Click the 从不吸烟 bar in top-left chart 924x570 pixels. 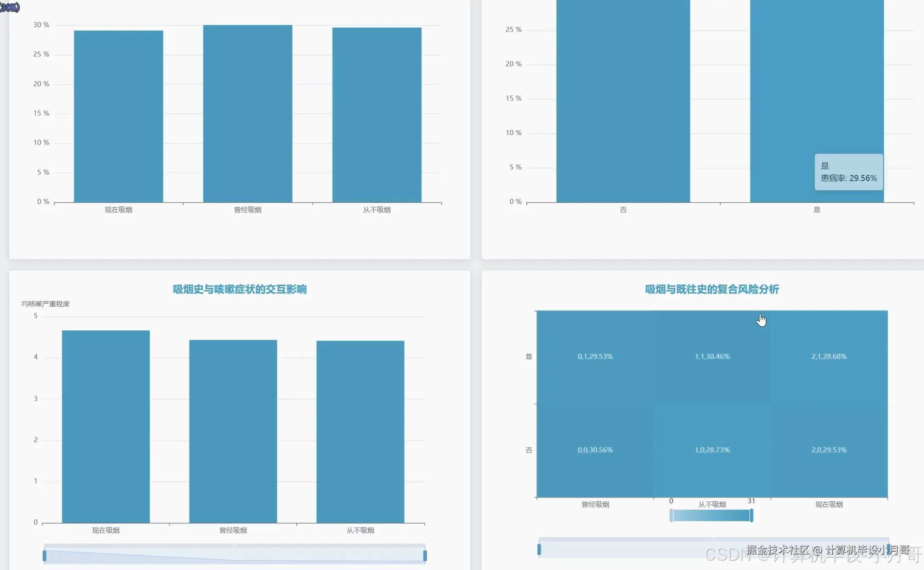pyautogui.click(x=377, y=115)
